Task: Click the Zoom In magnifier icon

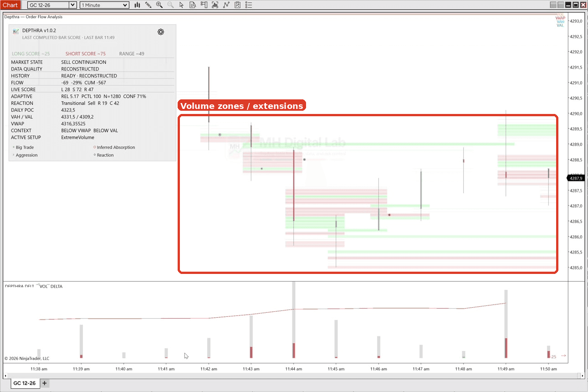Action: coord(159,5)
